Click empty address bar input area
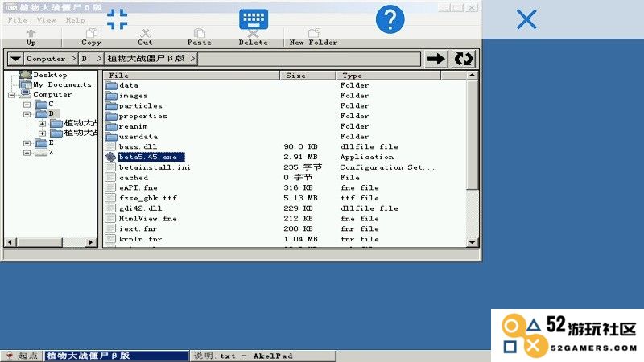This screenshot has height=362, width=644. pyautogui.click(x=309, y=59)
